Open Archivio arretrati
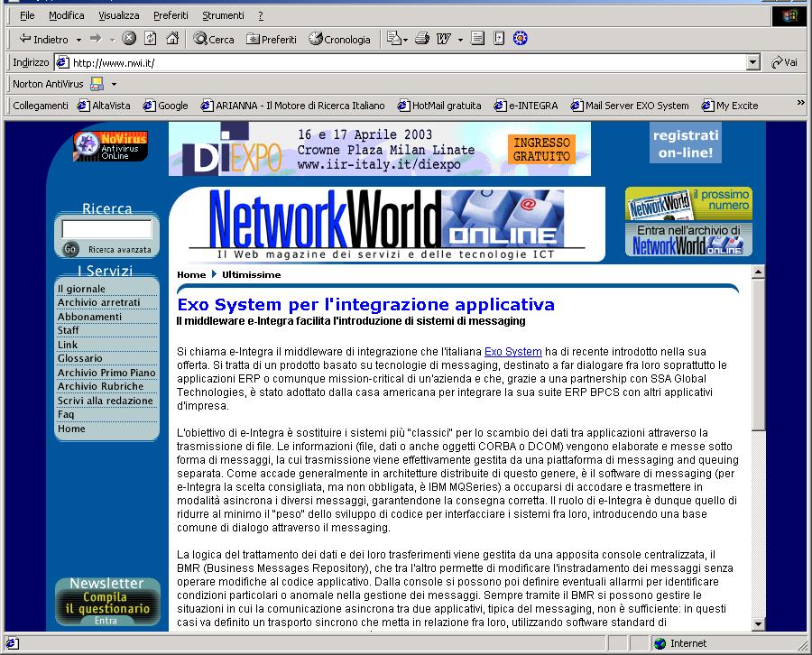Screen dimensions: 812x655 tap(99, 302)
